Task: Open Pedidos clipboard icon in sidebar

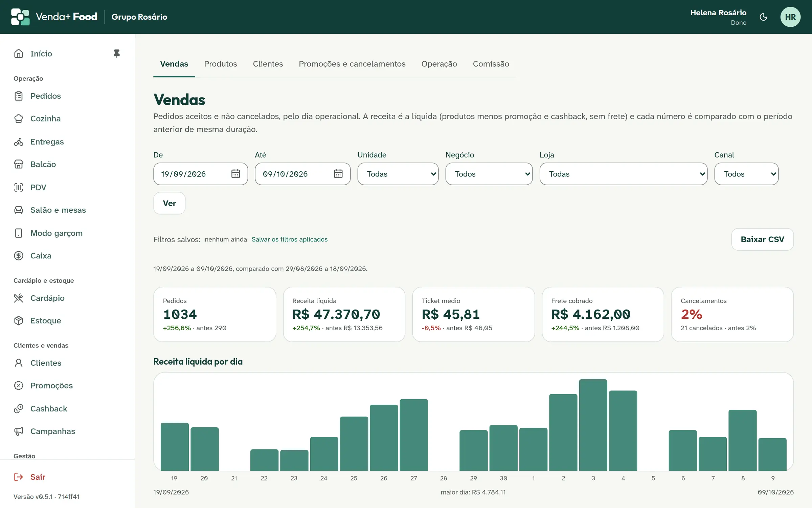Action: pos(19,96)
